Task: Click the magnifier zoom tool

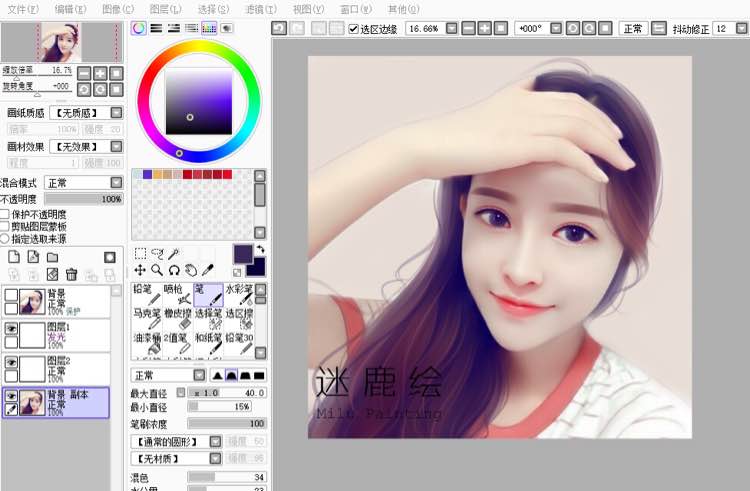Action: click(157, 270)
